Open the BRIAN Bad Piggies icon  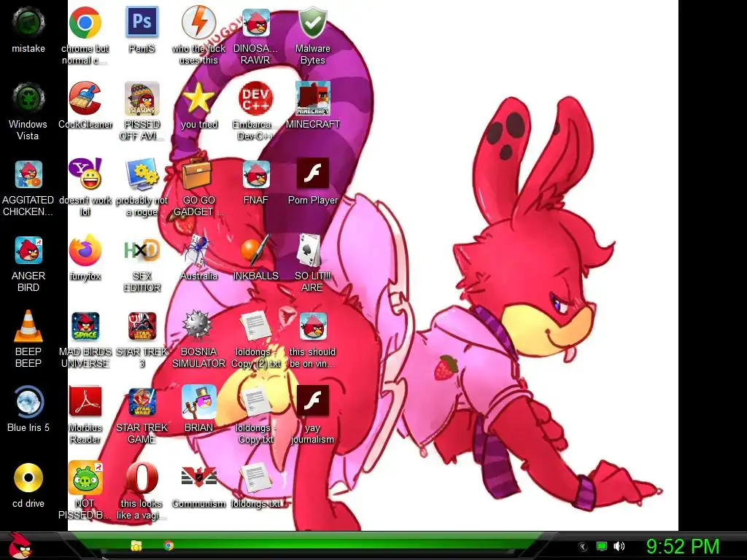198,402
